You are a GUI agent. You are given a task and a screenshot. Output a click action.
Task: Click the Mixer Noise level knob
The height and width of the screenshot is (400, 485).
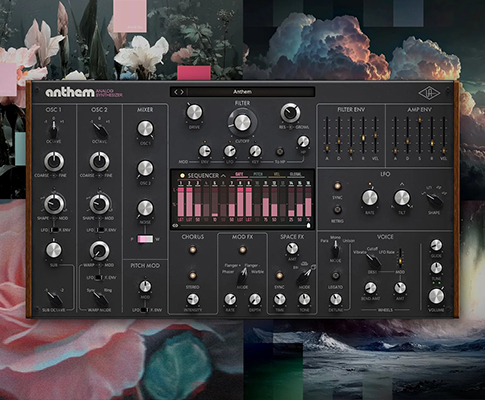[145, 208]
